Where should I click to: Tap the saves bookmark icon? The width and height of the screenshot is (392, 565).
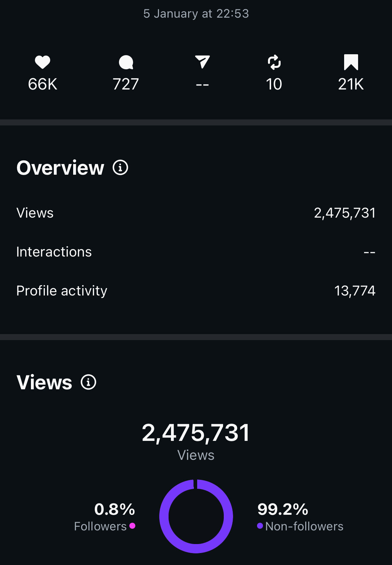(x=351, y=62)
